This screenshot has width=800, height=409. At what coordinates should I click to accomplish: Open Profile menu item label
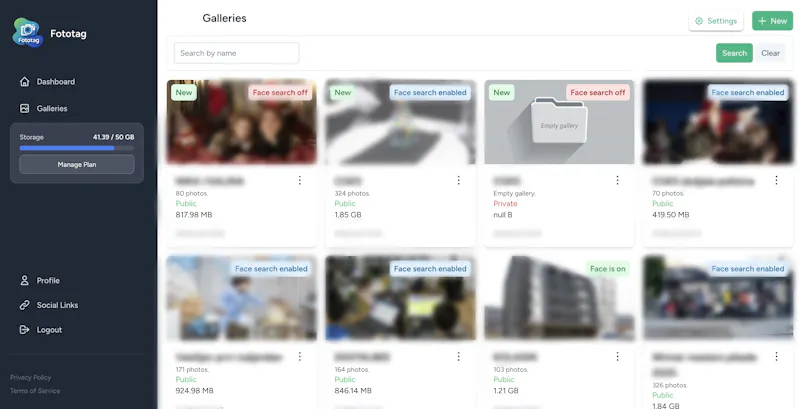point(48,280)
